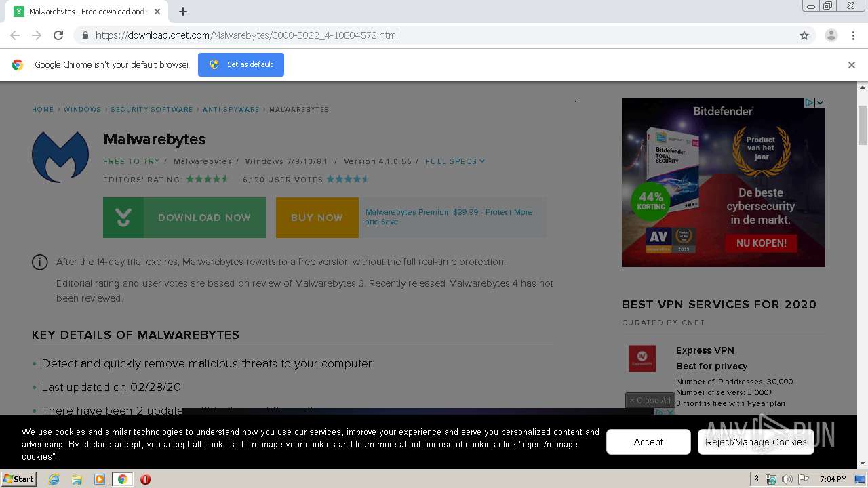Click BUY NOW button

(x=317, y=218)
